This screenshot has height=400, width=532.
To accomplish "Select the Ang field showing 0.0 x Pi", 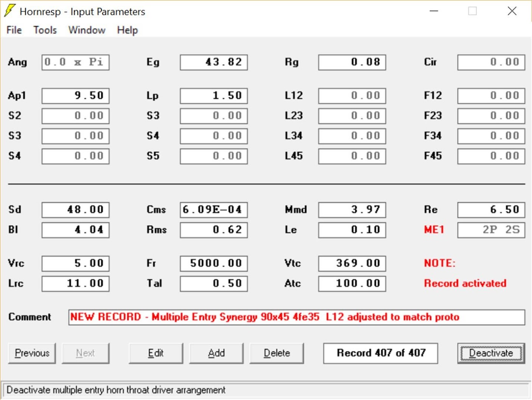I will click(76, 62).
